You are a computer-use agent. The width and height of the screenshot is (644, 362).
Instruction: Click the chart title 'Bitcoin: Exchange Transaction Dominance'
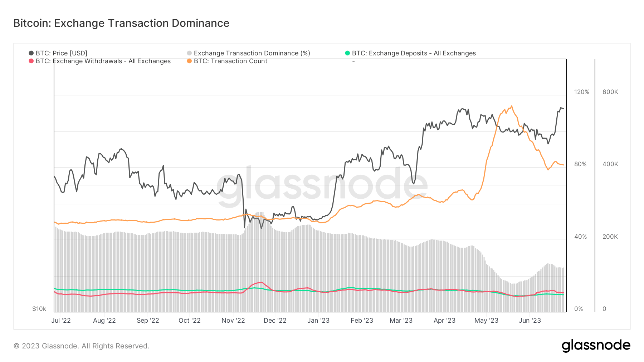tap(121, 23)
